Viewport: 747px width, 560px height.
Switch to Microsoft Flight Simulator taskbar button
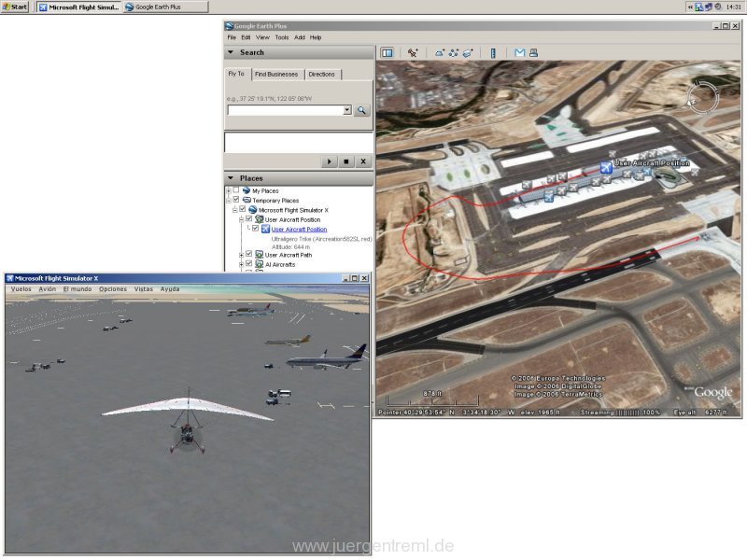click(x=79, y=7)
